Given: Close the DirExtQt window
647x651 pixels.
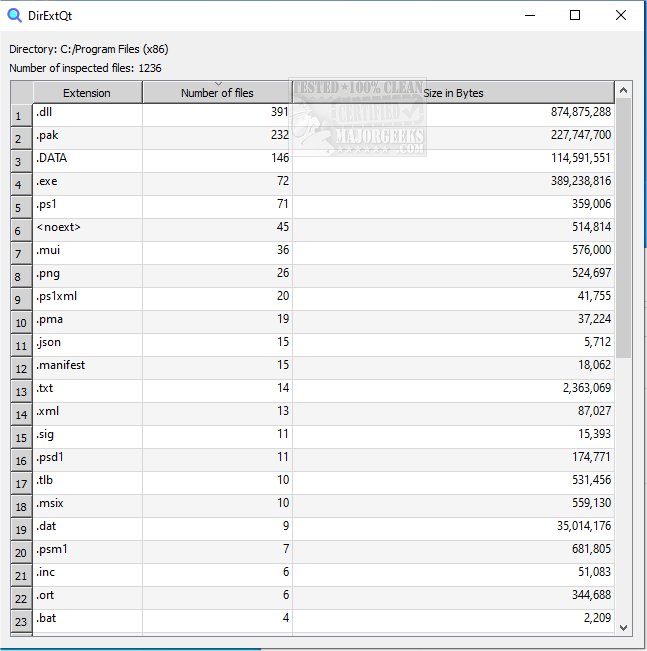Looking at the screenshot, I should click(621, 16).
